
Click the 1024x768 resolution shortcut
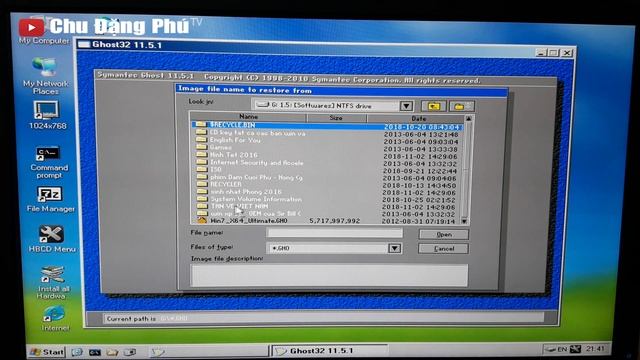click(47, 116)
